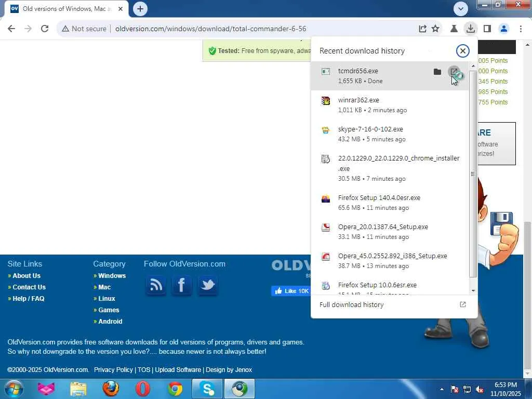Bookmark this page with the star
This screenshot has height=399, width=532.
(435, 29)
